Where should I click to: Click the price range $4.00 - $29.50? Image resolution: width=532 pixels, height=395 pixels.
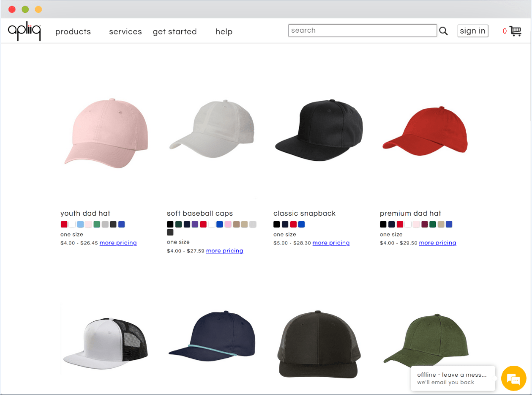[x=399, y=243]
